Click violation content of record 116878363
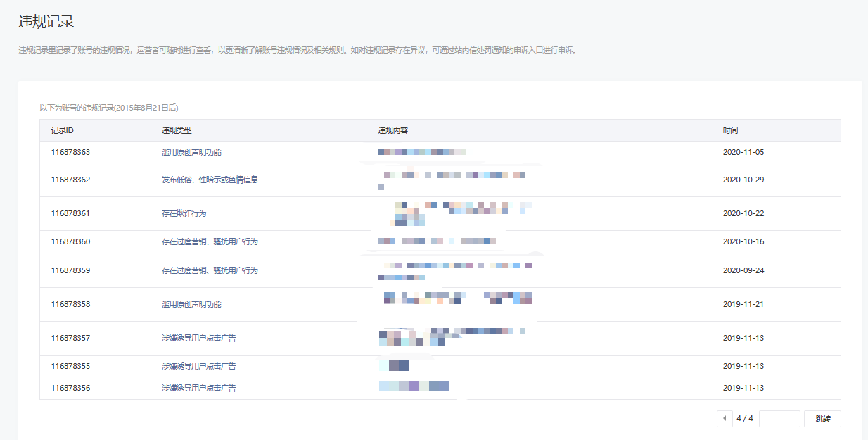The image size is (868, 440). click(421, 152)
